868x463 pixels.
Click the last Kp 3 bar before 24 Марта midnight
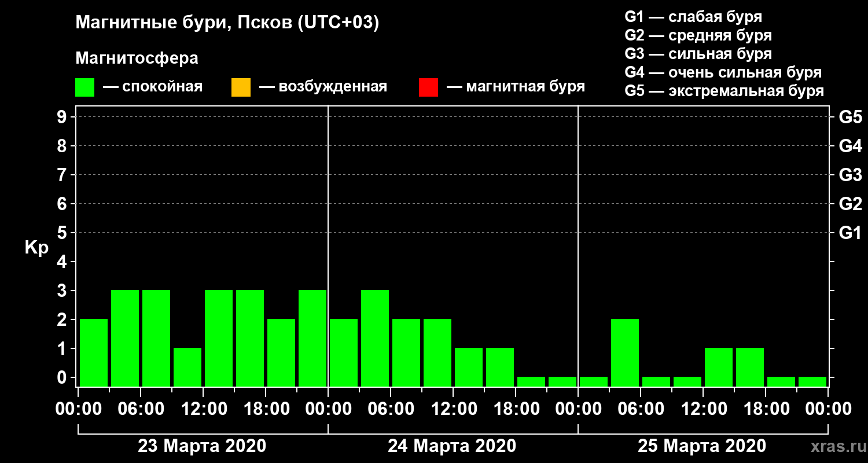point(312,338)
